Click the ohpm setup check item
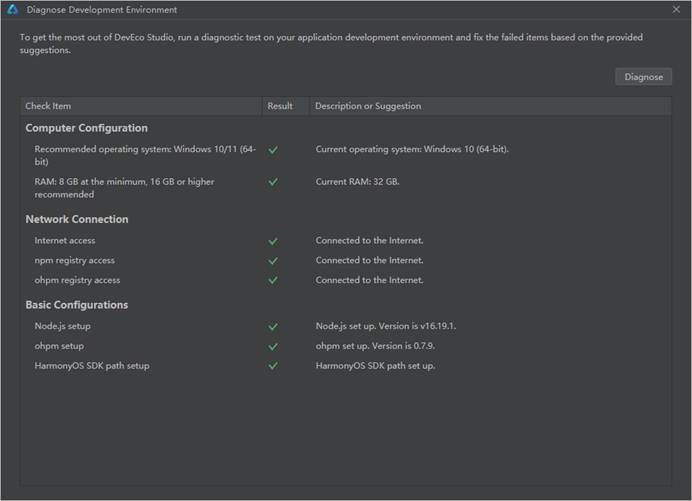The height and width of the screenshot is (501, 692). pyautogui.click(x=59, y=346)
